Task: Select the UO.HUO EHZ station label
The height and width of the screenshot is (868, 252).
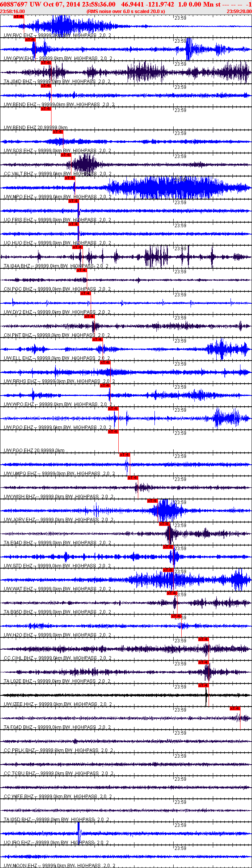Action: pyautogui.click(x=58, y=243)
